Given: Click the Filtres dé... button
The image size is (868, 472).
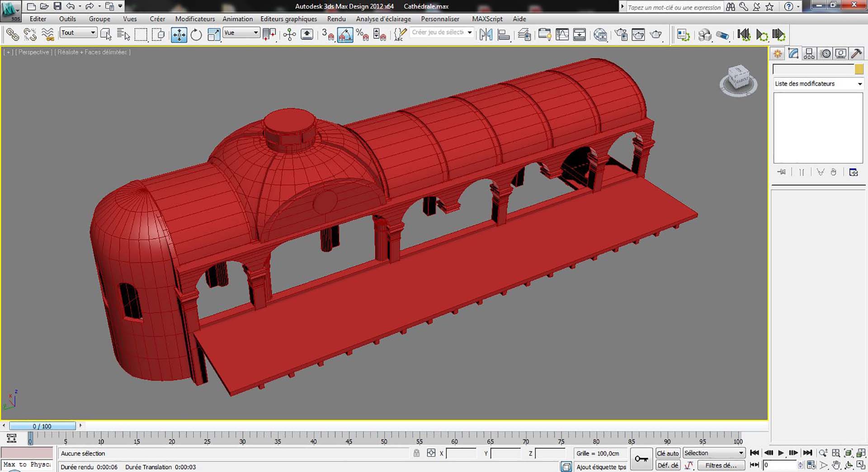Looking at the screenshot, I should (721, 465).
